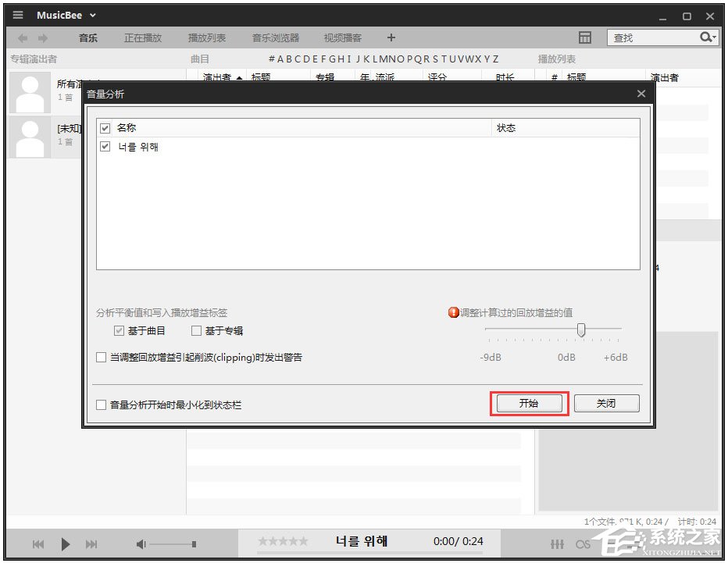Viewport: 728px width, 563px height.
Task: Click 关闭 to dismiss the dialog
Action: tap(606, 403)
